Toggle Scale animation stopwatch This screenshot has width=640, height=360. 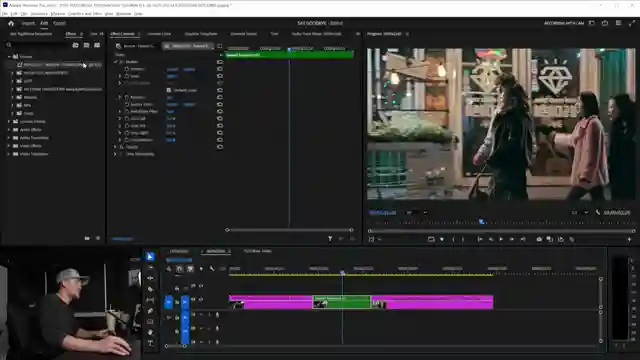127,76
